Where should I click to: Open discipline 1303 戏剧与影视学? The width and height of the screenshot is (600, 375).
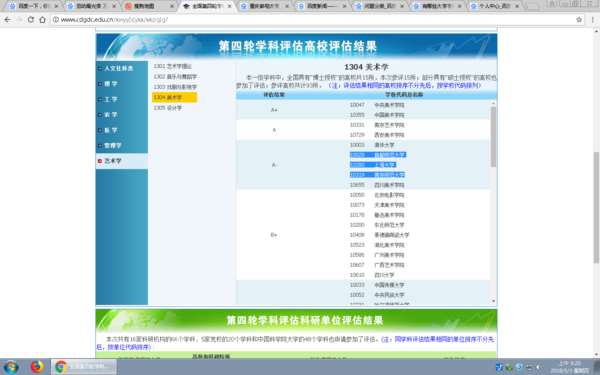point(175,87)
